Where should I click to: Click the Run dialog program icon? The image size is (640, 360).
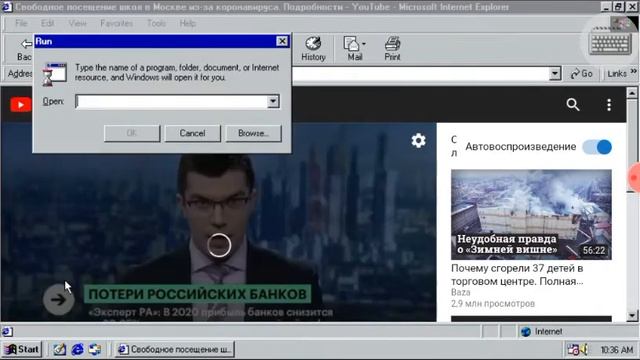(54, 74)
